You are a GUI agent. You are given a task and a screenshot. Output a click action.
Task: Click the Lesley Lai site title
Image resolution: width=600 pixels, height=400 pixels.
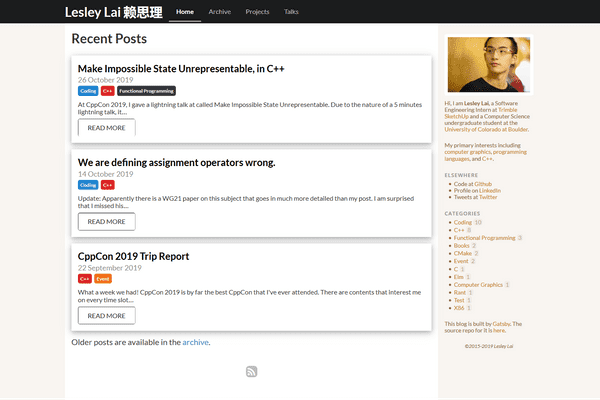pyautogui.click(x=114, y=12)
